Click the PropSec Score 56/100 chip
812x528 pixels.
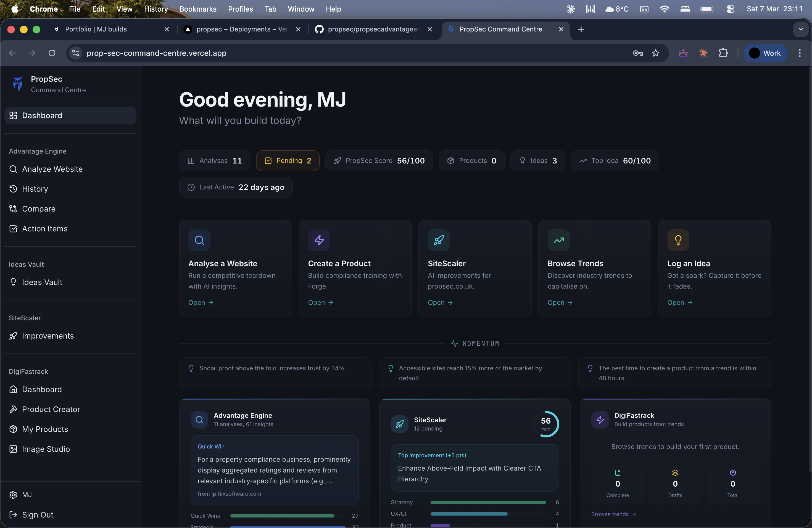[x=379, y=161]
